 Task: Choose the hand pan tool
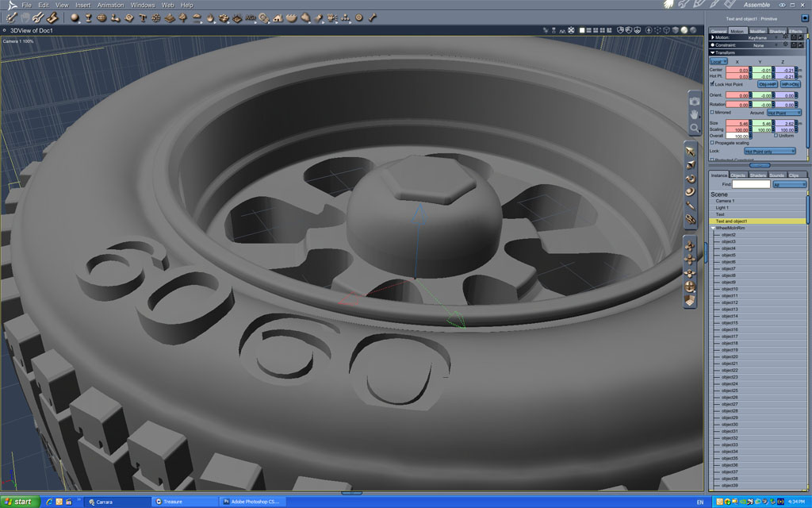click(x=694, y=114)
